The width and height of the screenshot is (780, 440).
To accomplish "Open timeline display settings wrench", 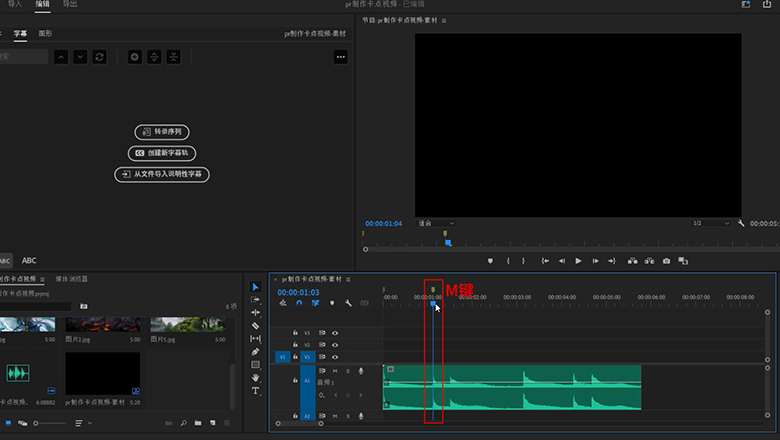I will click(348, 303).
